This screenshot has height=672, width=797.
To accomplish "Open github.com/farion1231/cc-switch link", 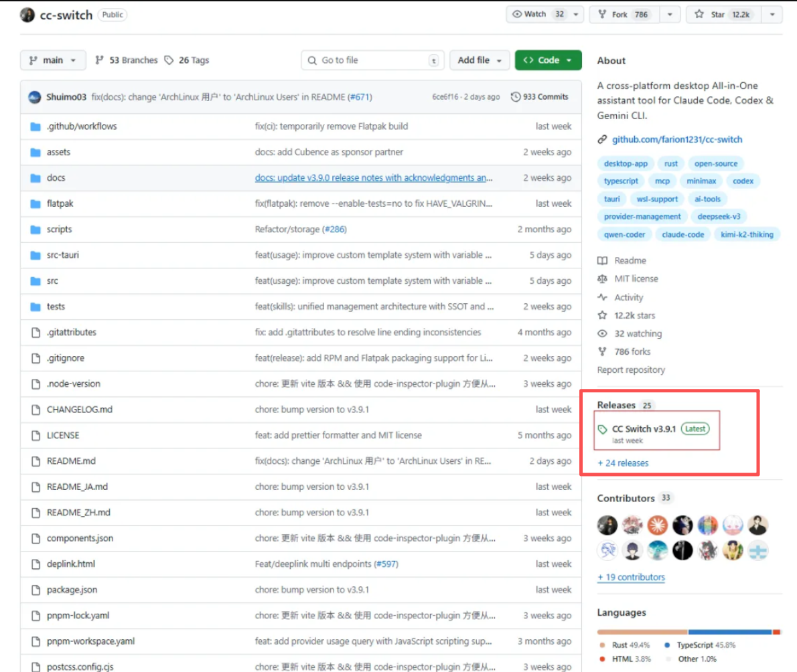I will [x=677, y=140].
